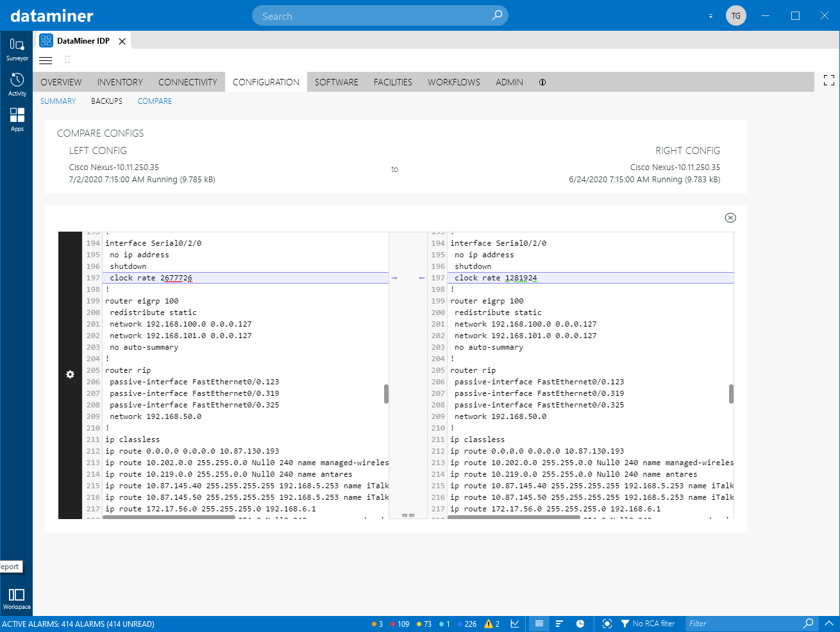Click the search magnifier icon in header
Screen dimensions: 840x632
[x=497, y=15]
